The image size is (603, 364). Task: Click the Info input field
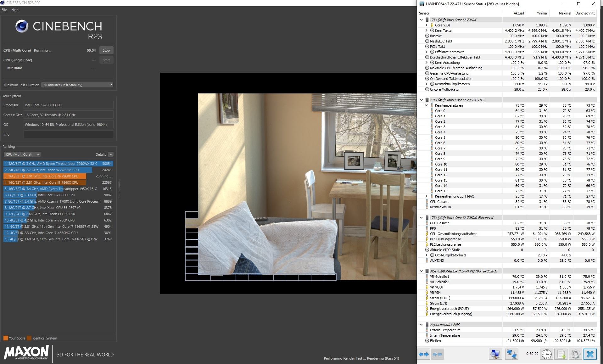coord(69,134)
